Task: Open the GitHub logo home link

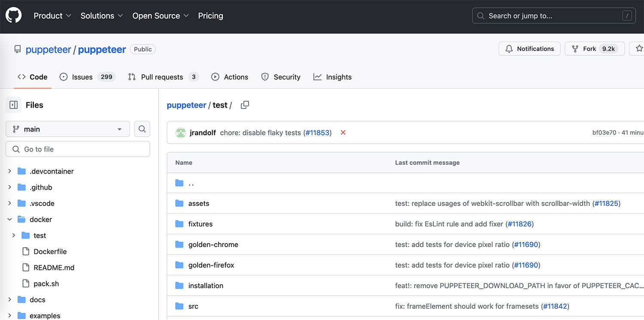Action: click(x=13, y=15)
